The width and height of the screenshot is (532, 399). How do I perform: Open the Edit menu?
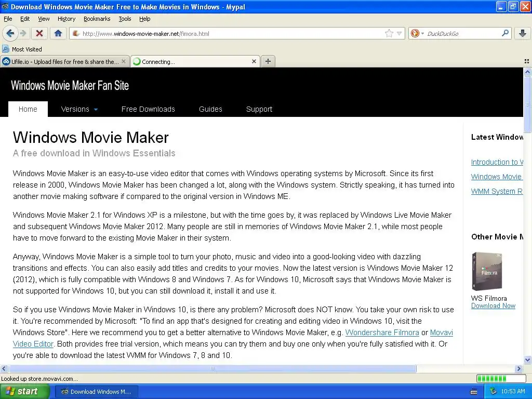25,19
